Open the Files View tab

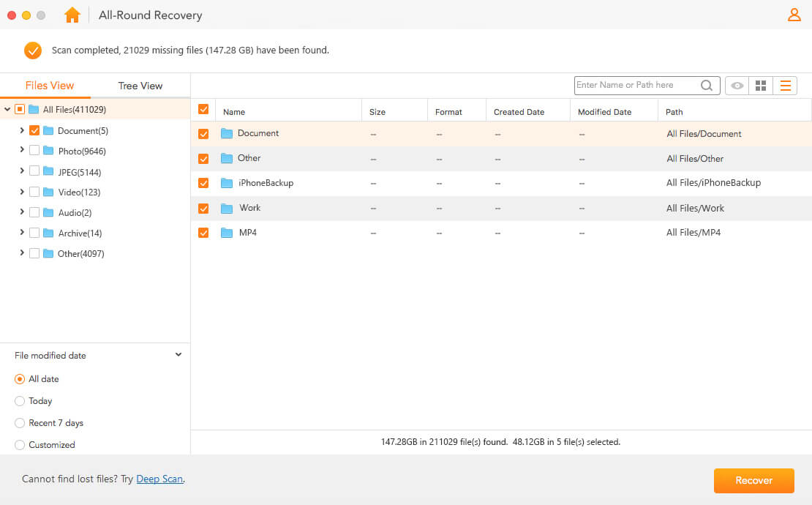click(x=50, y=86)
